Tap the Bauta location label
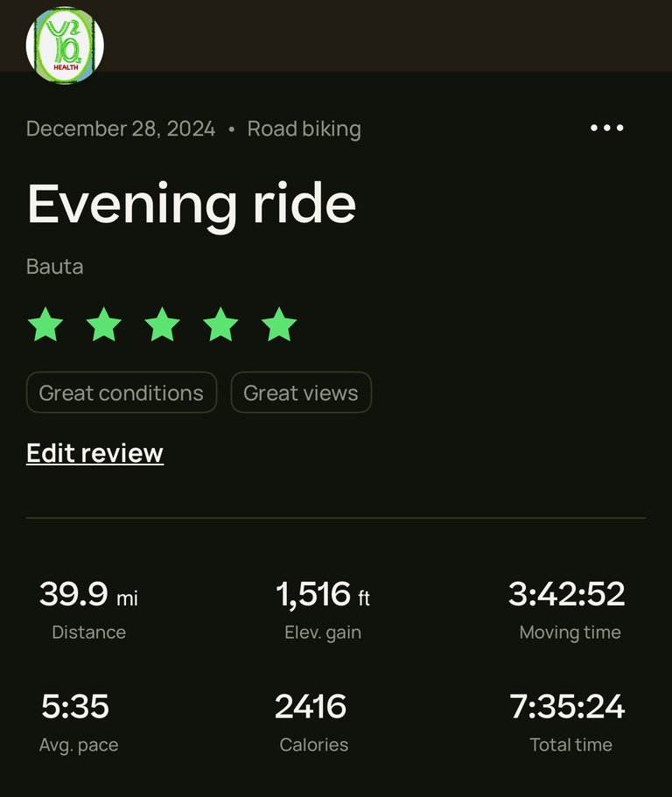 (x=55, y=267)
